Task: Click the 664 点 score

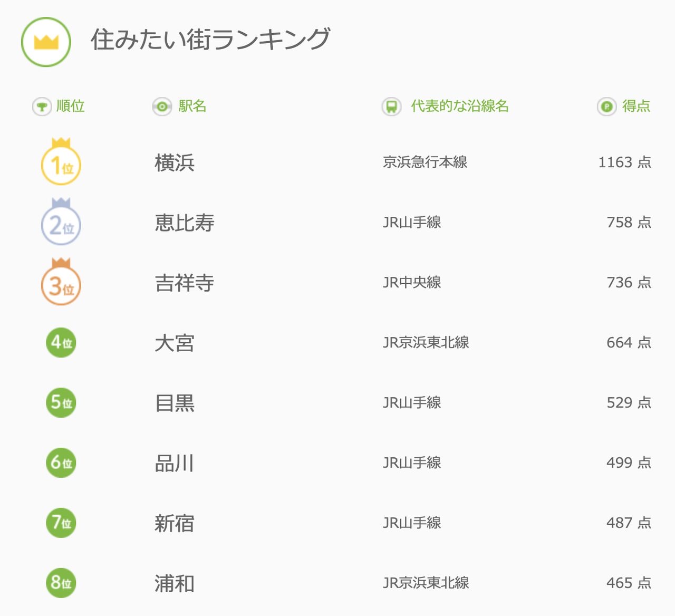Action: tap(629, 342)
